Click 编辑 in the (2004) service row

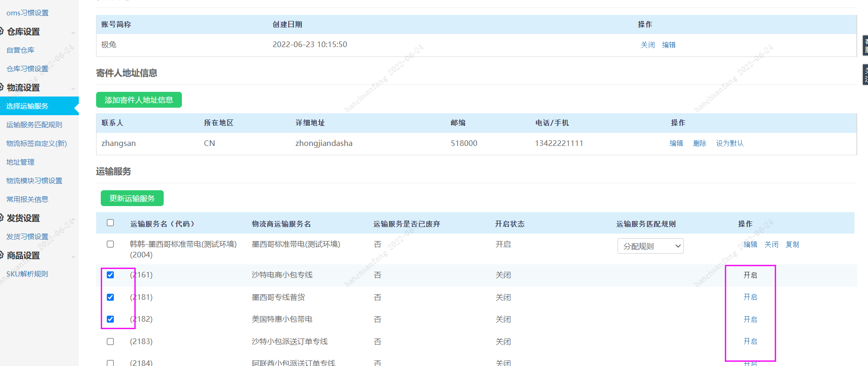pos(750,245)
